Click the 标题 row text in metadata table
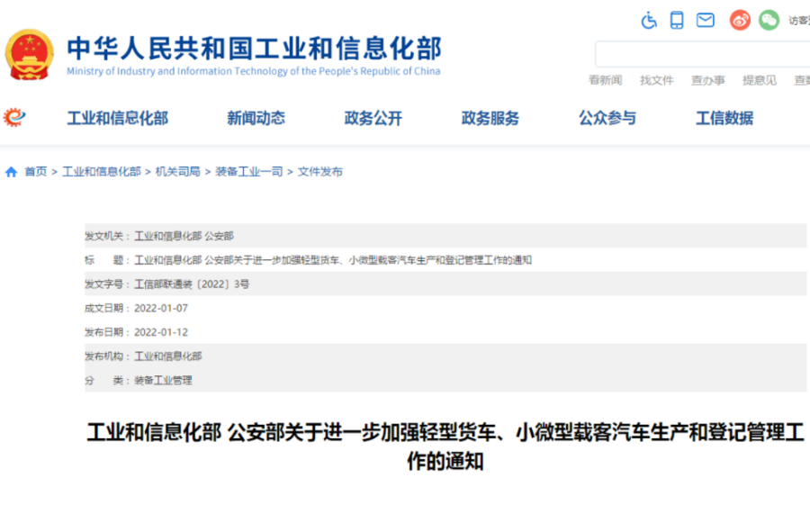 point(333,260)
